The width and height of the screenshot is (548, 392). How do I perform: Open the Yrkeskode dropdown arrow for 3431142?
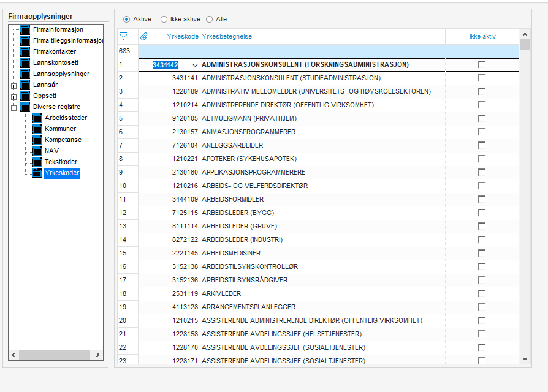click(195, 65)
